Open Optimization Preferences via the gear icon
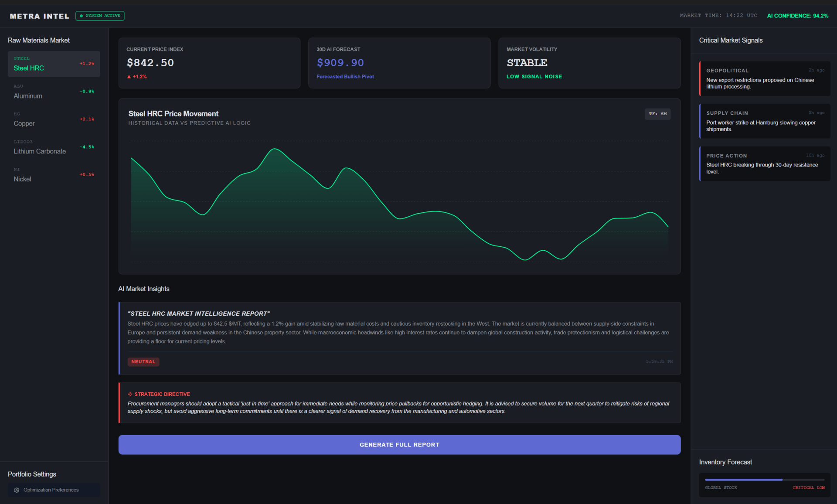 tap(17, 490)
